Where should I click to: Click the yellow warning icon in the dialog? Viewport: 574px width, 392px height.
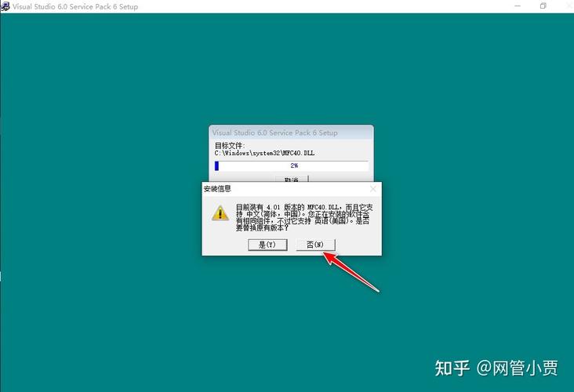pos(220,213)
